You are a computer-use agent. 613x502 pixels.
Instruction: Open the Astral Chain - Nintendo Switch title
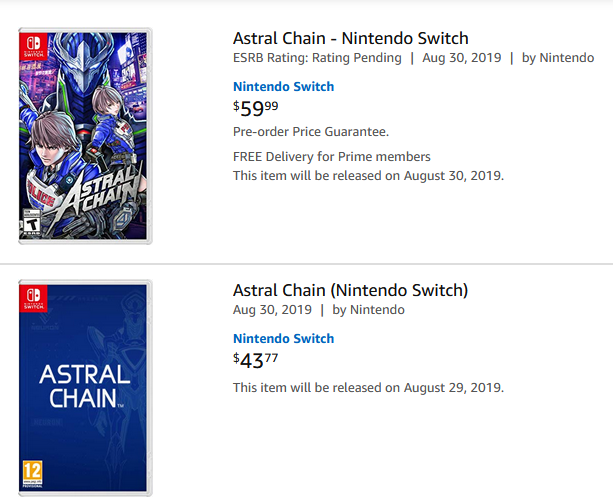click(351, 38)
